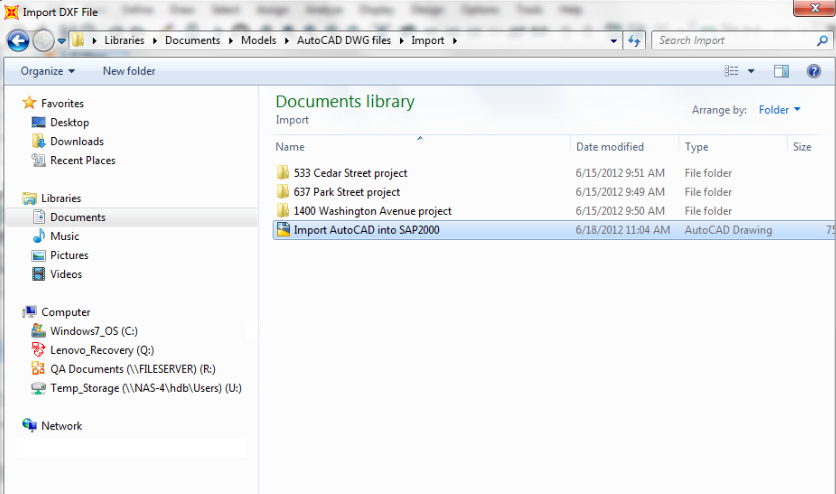The height and width of the screenshot is (494, 836).
Task: Click the folder icon in address bar
Action: pyautogui.click(x=78, y=40)
